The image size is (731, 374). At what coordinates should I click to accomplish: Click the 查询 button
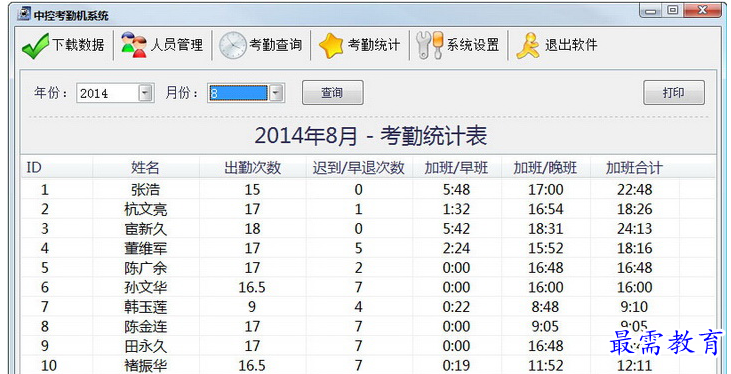coord(332,92)
